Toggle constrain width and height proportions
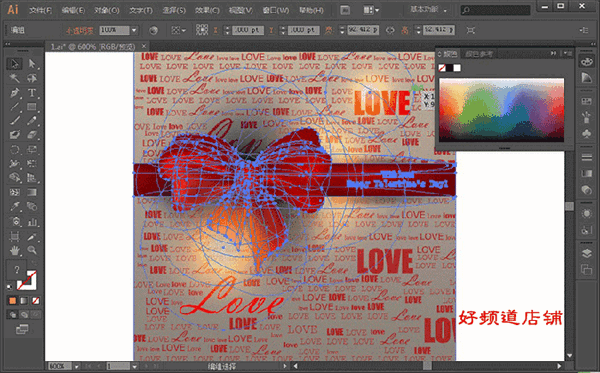The height and width of the screenshot is (373, 600). (x=390, y=30)
